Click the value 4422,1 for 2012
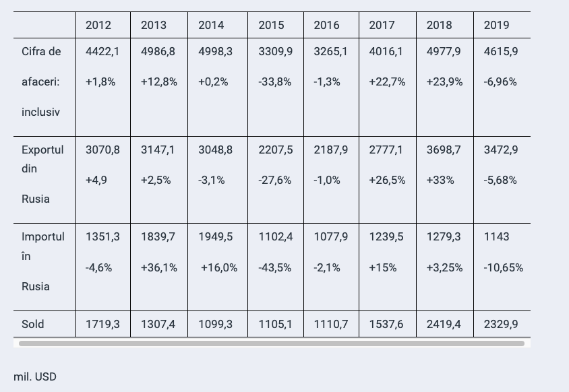 102,51
